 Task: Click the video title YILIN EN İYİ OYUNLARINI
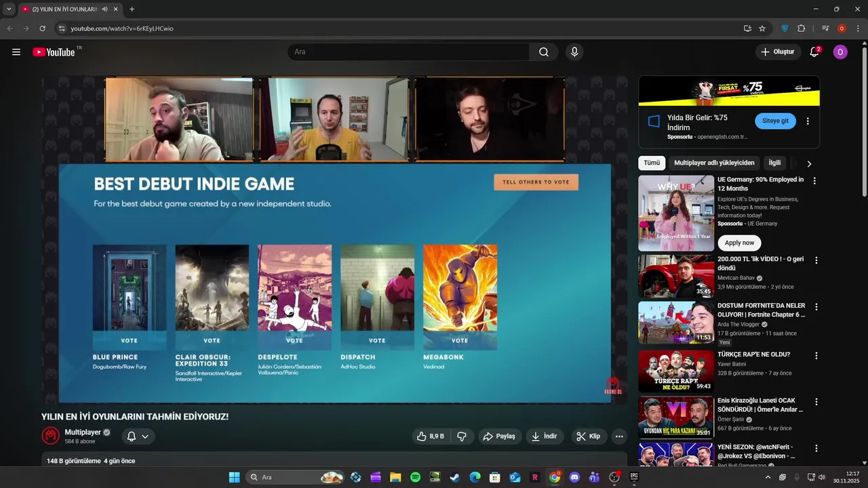(x=135, y=417)
